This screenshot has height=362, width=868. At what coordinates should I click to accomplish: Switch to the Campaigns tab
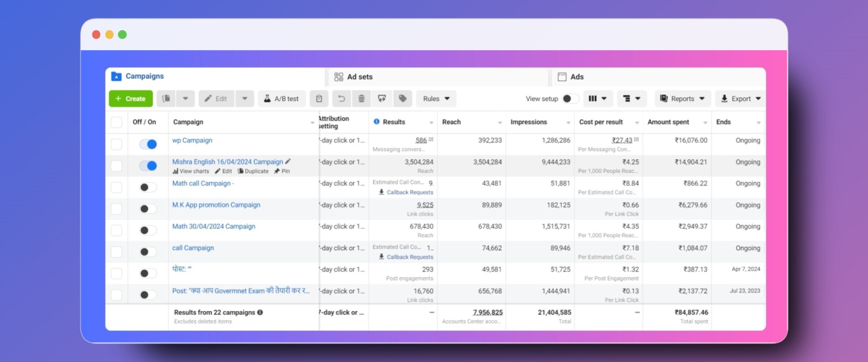(x=215, y=77)
